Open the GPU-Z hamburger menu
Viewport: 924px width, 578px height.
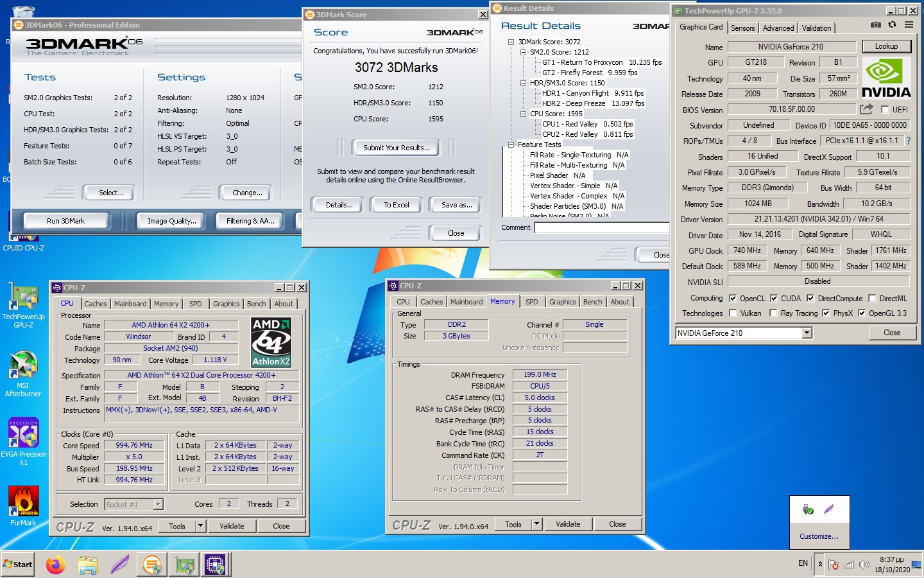909,25
